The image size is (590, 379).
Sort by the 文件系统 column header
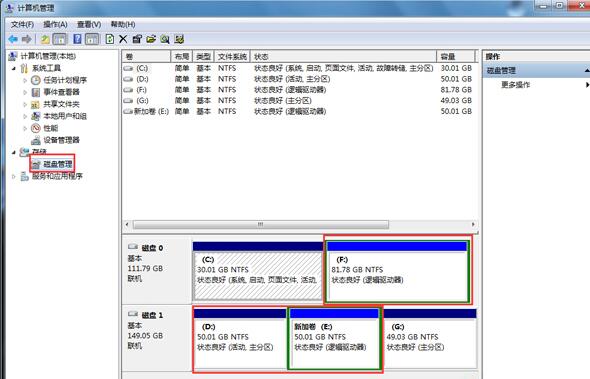point(232,56)
